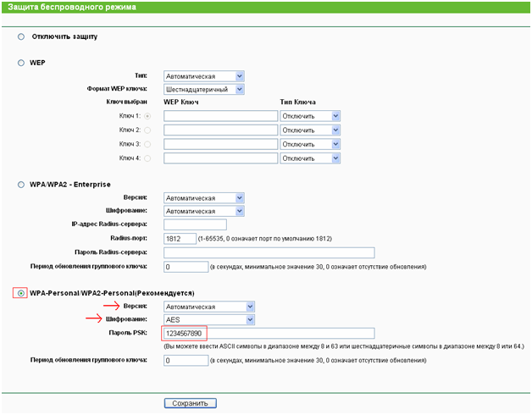The image size is (532, 415).
Task: Click Personal group key update period field
Action: click(186, 360)
